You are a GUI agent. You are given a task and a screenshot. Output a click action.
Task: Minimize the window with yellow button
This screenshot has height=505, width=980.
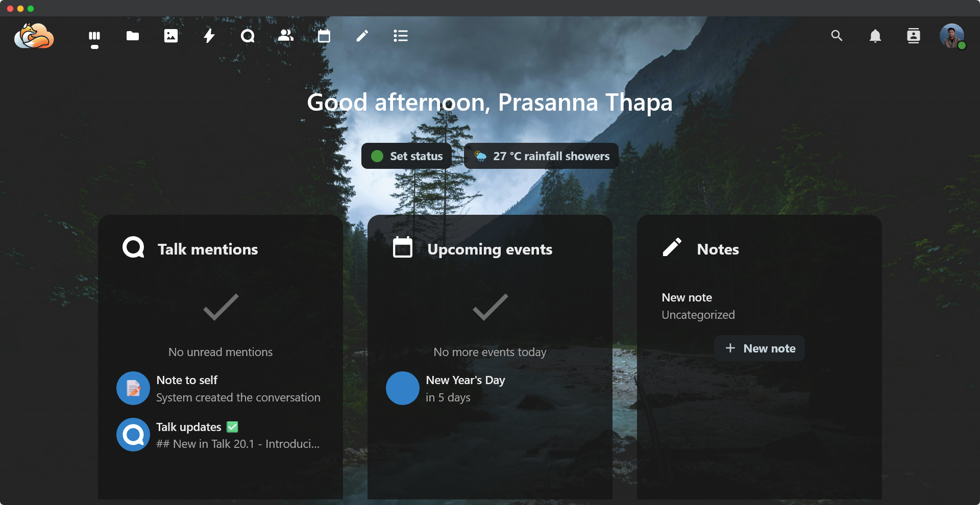[x=20, y=9]
